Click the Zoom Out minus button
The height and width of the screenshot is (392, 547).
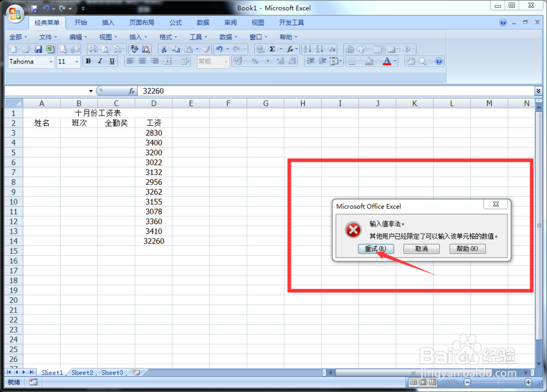coord(467,382)
